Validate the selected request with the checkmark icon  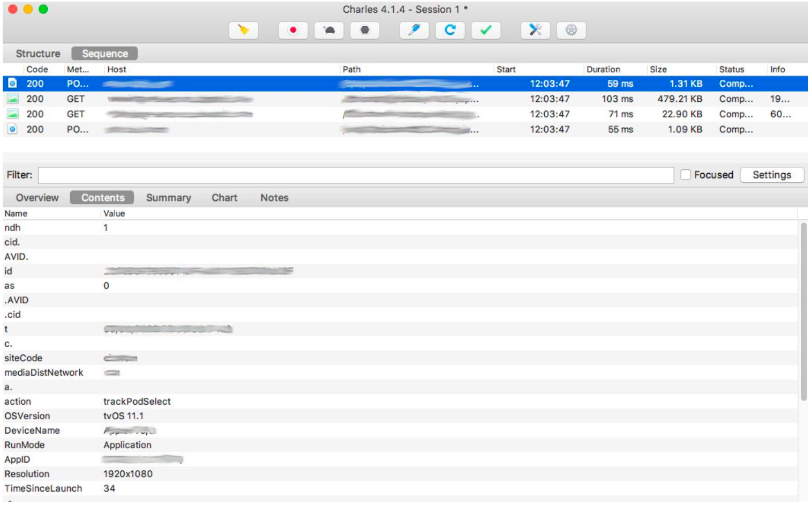(x=485, y=31)
